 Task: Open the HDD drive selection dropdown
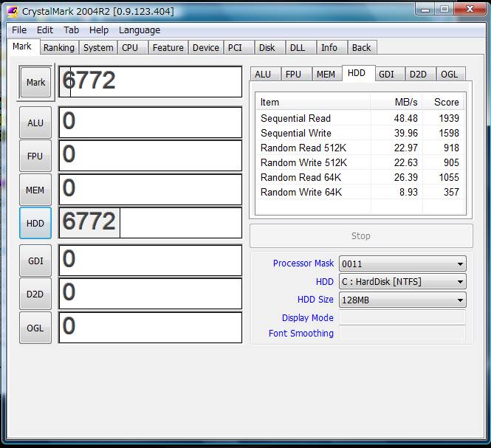click(402, 281)
